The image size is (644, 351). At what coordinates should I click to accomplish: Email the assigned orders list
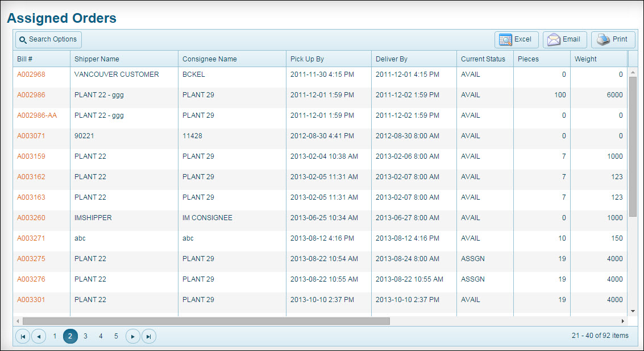point(565,39)
